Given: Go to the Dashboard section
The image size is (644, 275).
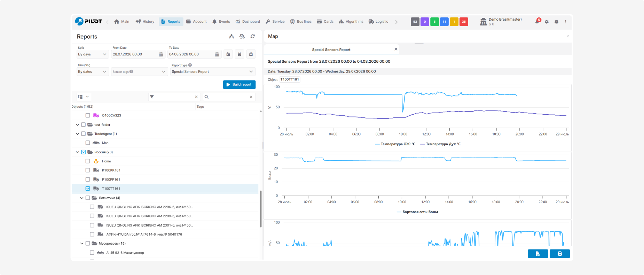Looking at the screenshot, I should pyautogui.click(x=248, y=22).
